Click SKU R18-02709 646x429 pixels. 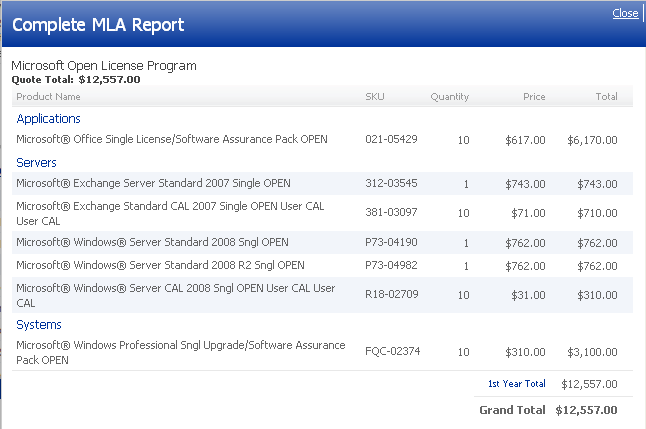click(x=391, y=294)
